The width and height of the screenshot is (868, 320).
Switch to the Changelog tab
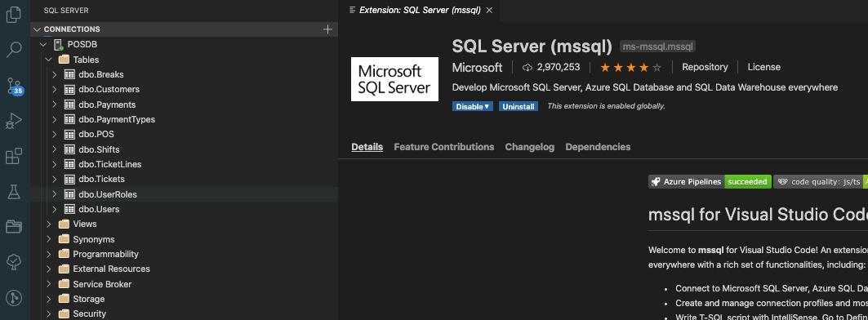(530, 147)
